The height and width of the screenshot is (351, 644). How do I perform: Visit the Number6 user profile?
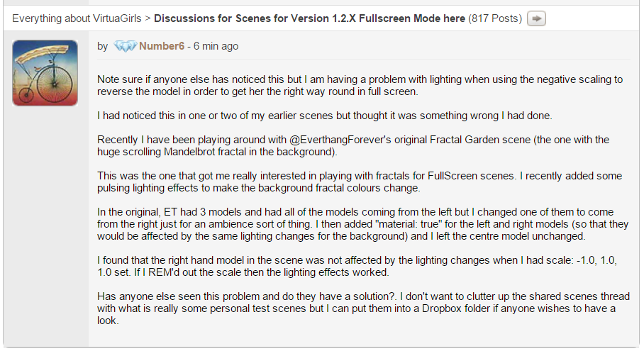pos(161,46)
